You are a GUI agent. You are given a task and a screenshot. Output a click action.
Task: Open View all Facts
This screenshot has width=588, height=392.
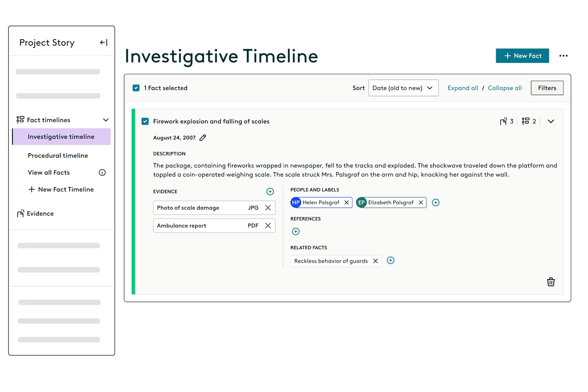tap(49, 173)
